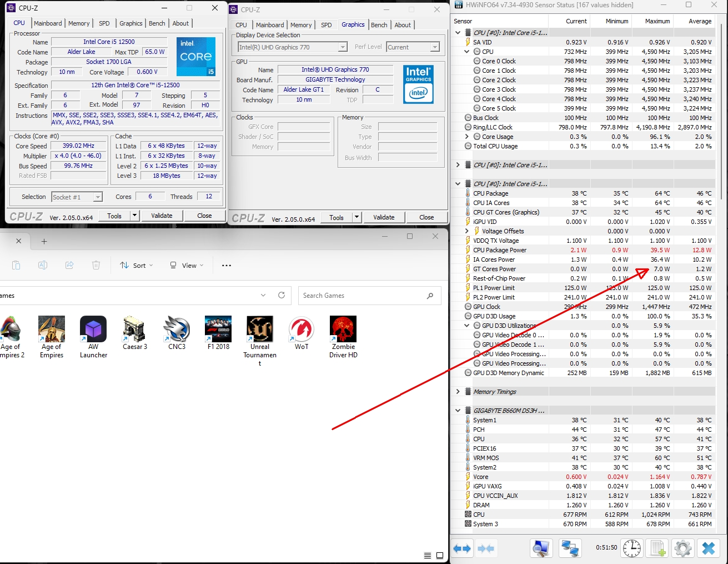Screen dimensions: 728x564
Task: Open the CNC3 game shortcut
Action: click(177, 333)
